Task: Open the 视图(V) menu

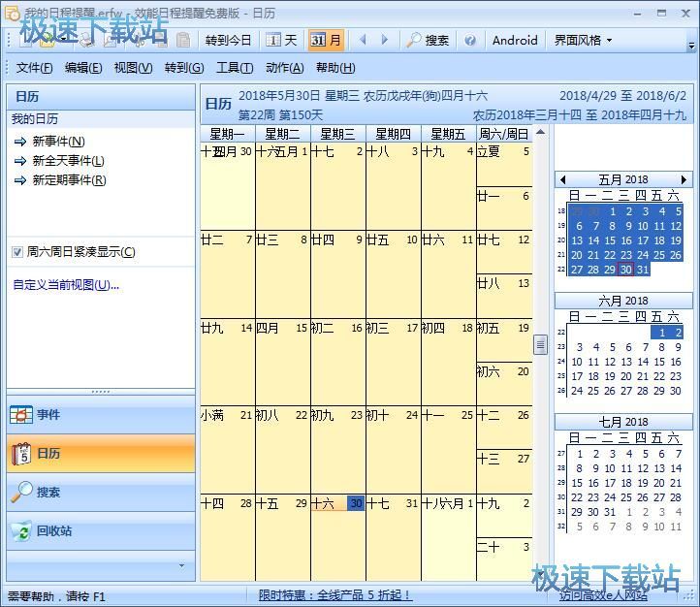Action: (133, 68)
